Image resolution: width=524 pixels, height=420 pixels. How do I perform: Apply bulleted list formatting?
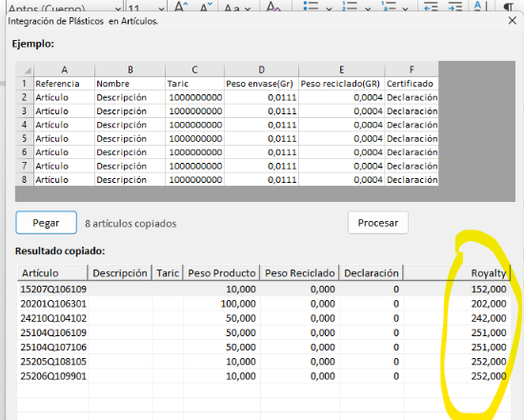(311, 6)
